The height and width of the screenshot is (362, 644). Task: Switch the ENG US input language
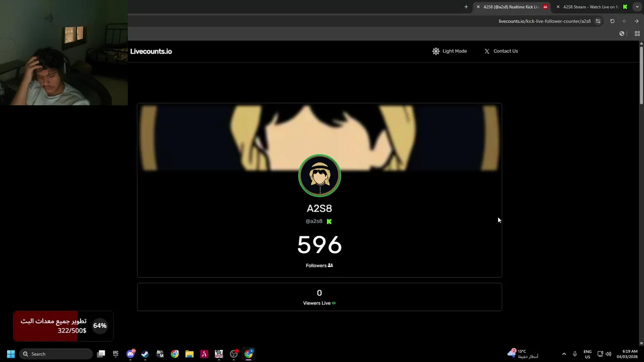coord(588,354)
